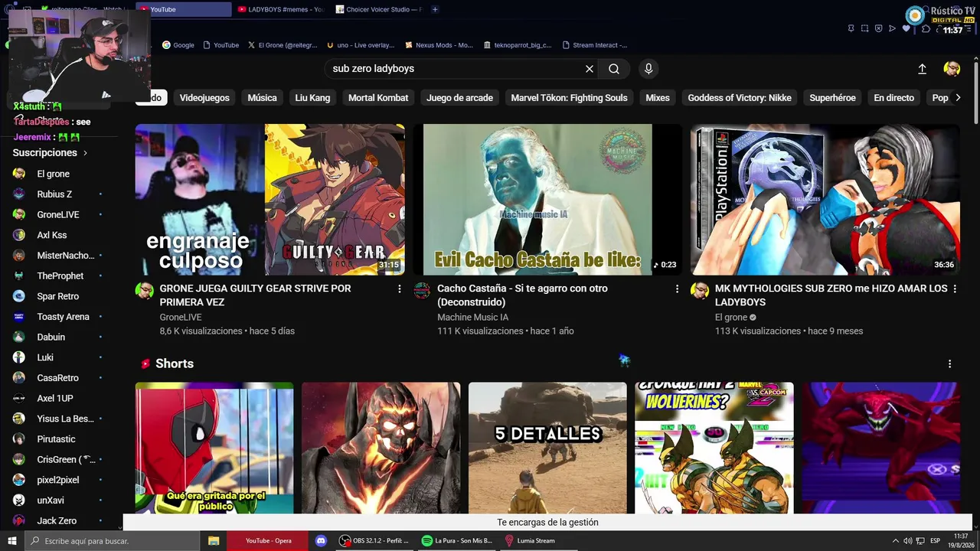Image resolution: width=980 pixels, height=551 pixels.
Task: Play the Deadpool short
Action: 214,448
